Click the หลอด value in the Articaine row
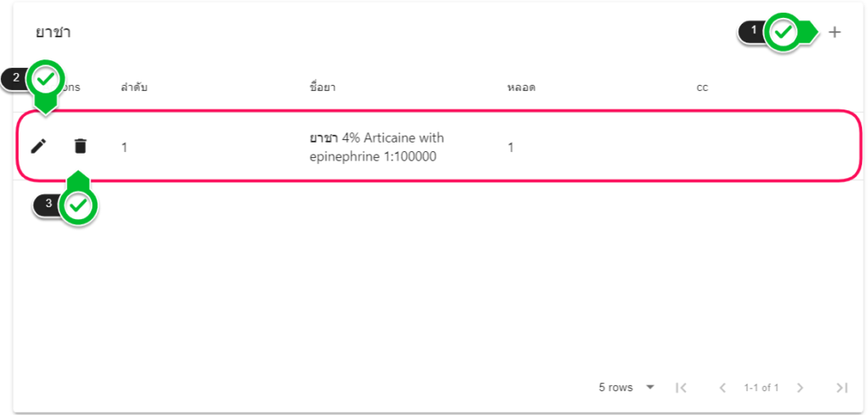 [510, 148]
